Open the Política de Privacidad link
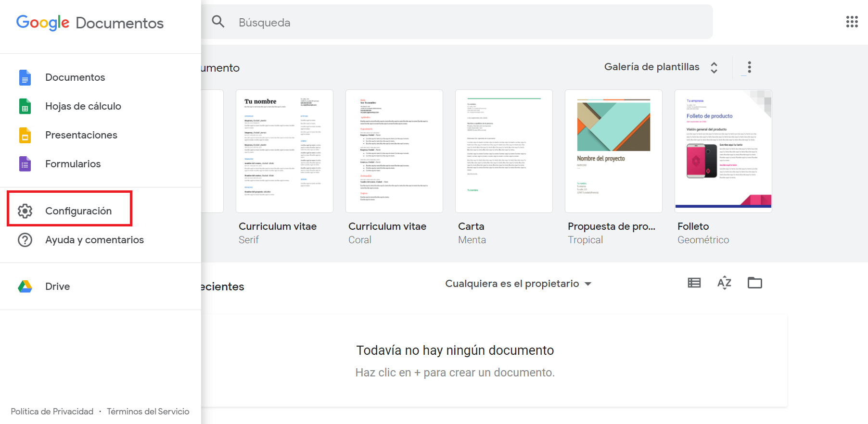Image resolution: width=868 pixels, height=424 pixels. [x=52, y=412]
